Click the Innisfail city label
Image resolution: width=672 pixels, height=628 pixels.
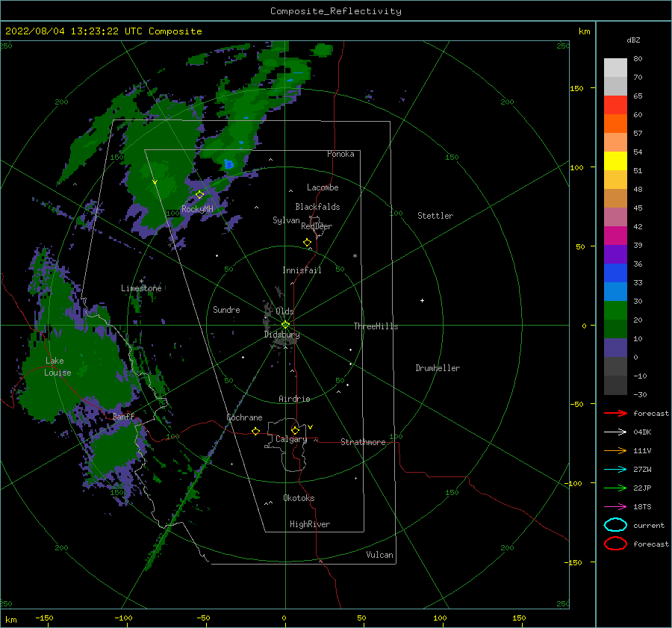(x=302, y=270)
